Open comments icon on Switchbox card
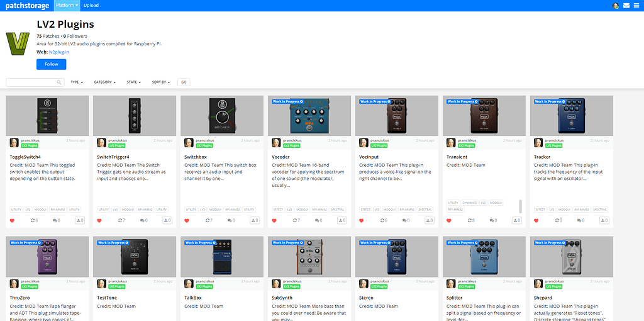The height and width of the screenshot is (321, 644). (231, 220)
